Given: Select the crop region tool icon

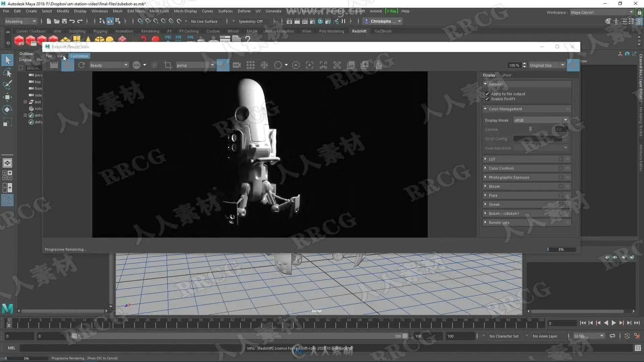Looking at the screenshot, I should [x=168, y=65].
